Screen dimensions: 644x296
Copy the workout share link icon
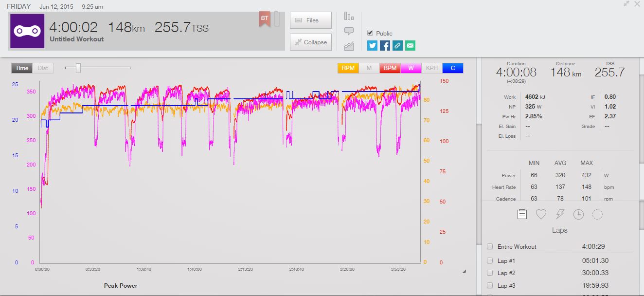pos(397,46)
